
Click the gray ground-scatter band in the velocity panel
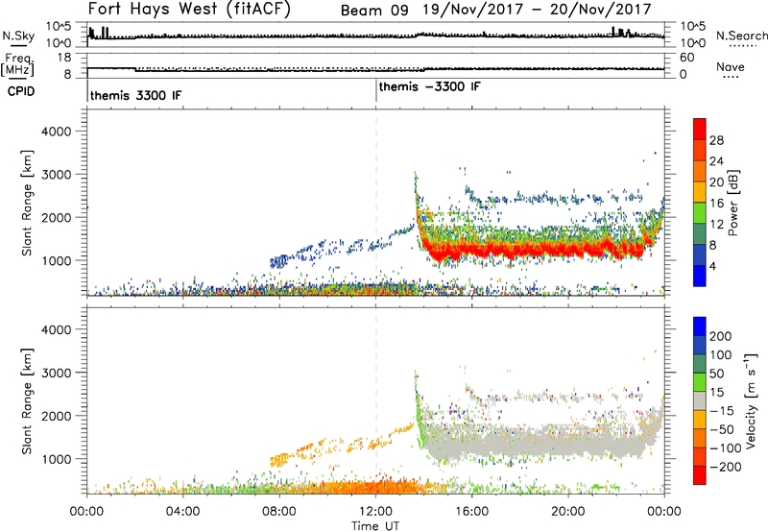539,444
